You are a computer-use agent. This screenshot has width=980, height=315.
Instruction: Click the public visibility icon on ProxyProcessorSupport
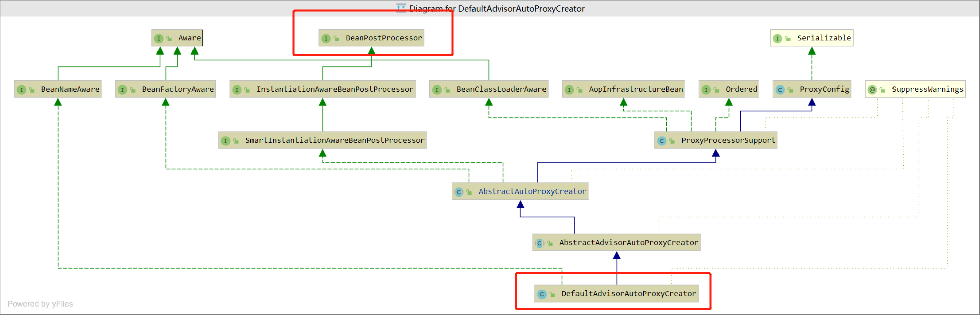(672, 141)
